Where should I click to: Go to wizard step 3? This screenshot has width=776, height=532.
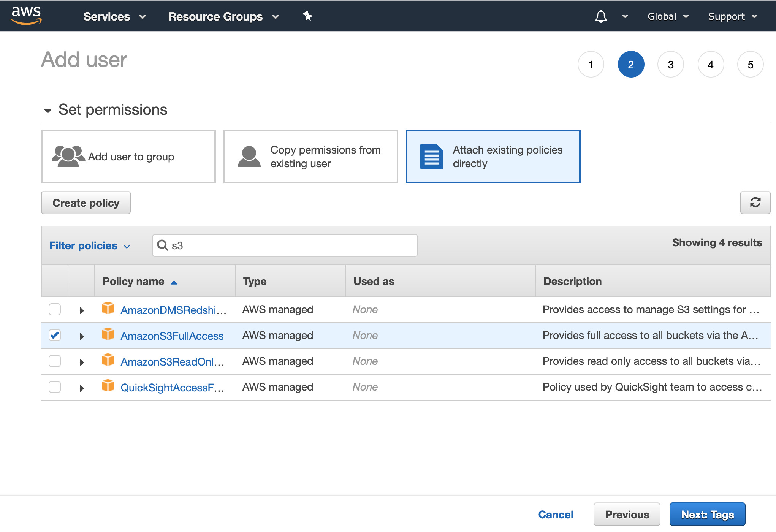coord(671,64)
